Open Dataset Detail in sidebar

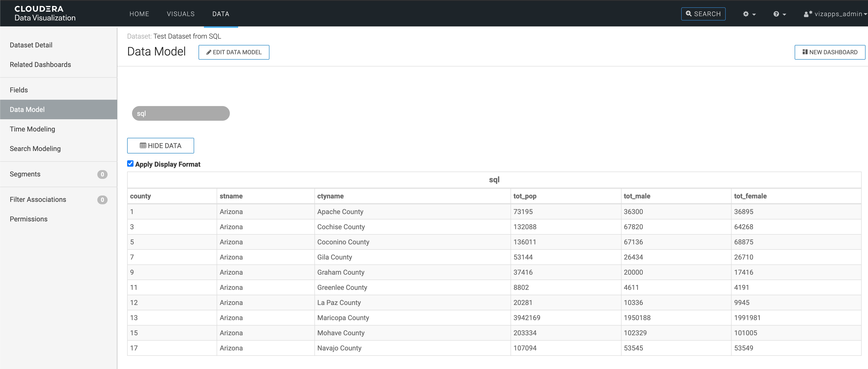click(31, 45)
